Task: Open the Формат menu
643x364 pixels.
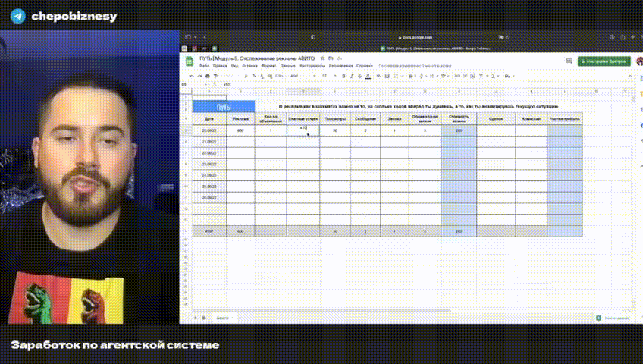Action: point(269,65)
